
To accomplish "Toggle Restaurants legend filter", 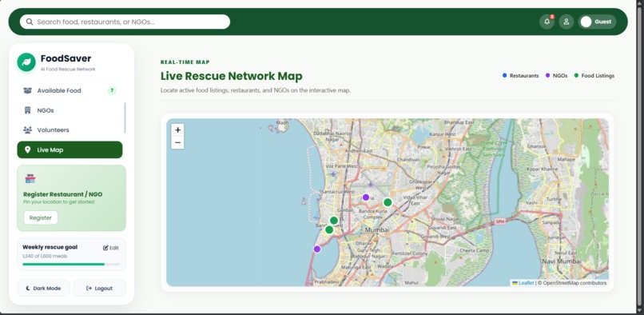I will [520, 76].
